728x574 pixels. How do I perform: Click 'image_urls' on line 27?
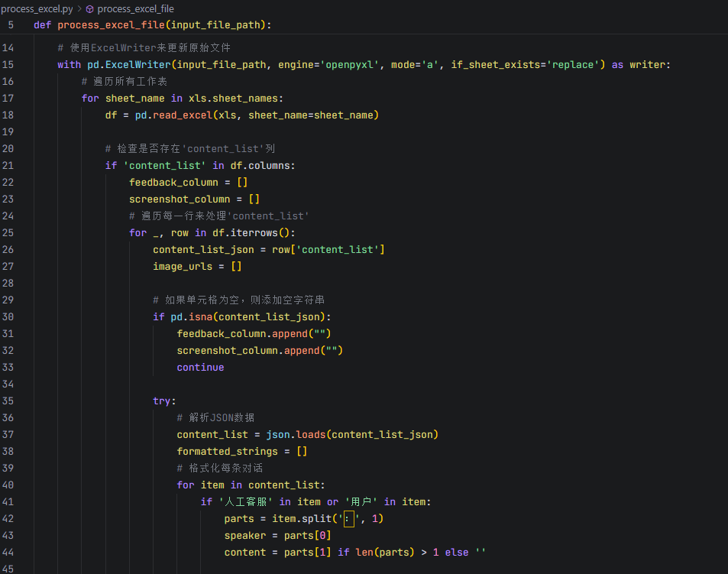pos(183,267)
